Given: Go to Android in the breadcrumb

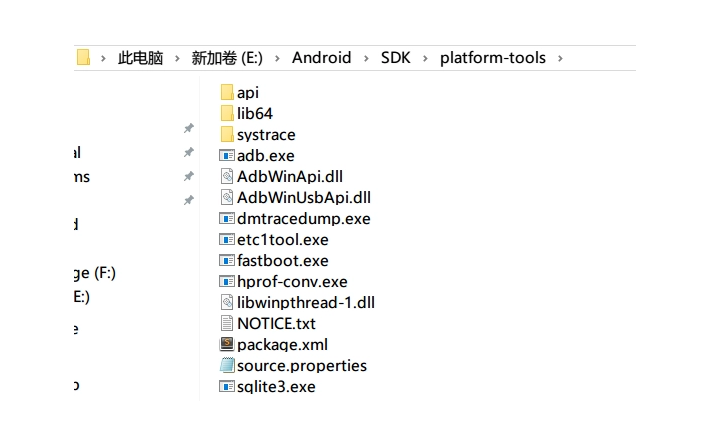Looking at the screenshot, I should click(321, 58).
